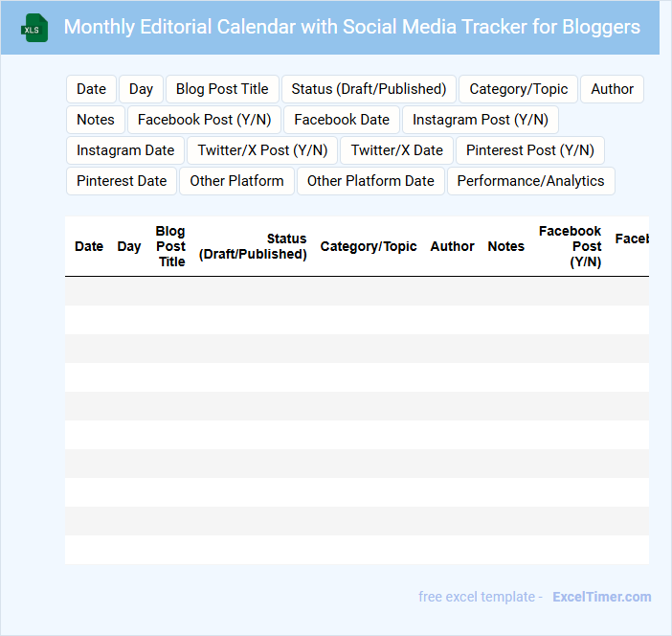This screenshot has width=672, height=636.
Task: Click the Twitter/X Date tag
Action: click(396, 150)
